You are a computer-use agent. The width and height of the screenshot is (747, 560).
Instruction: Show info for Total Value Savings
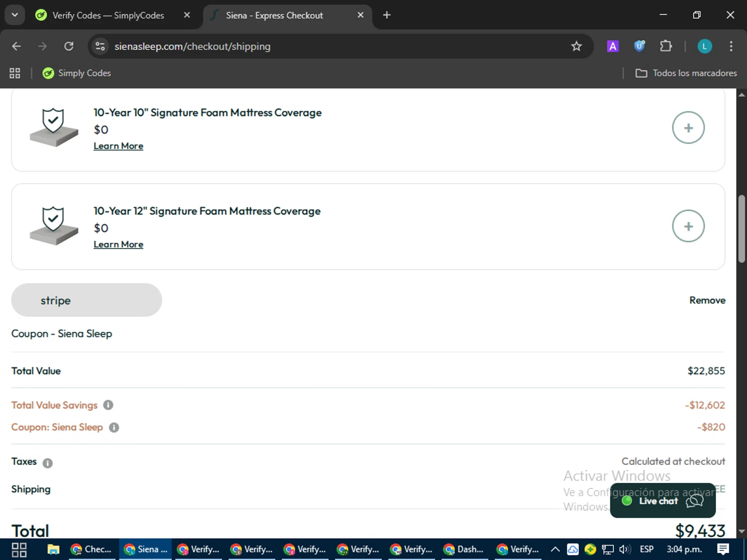(108, 405)
